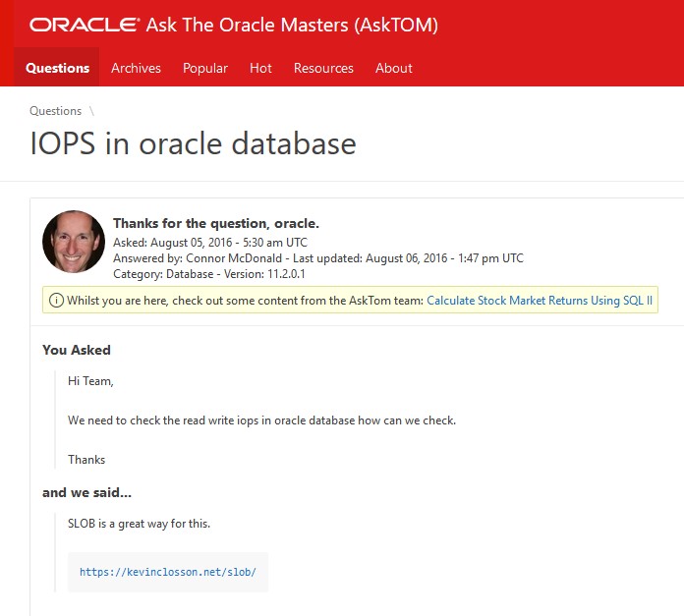Go to the Archives tab

click(136, 68)
